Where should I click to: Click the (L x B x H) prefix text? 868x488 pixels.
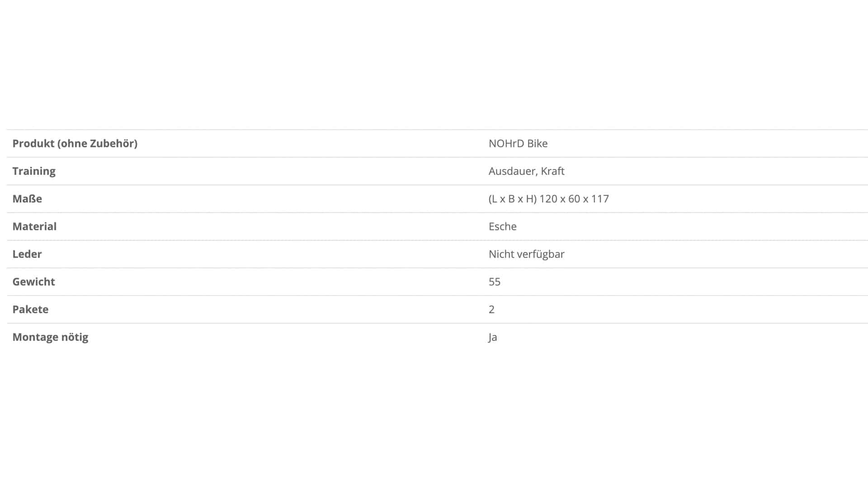click(x=513, y=199)
